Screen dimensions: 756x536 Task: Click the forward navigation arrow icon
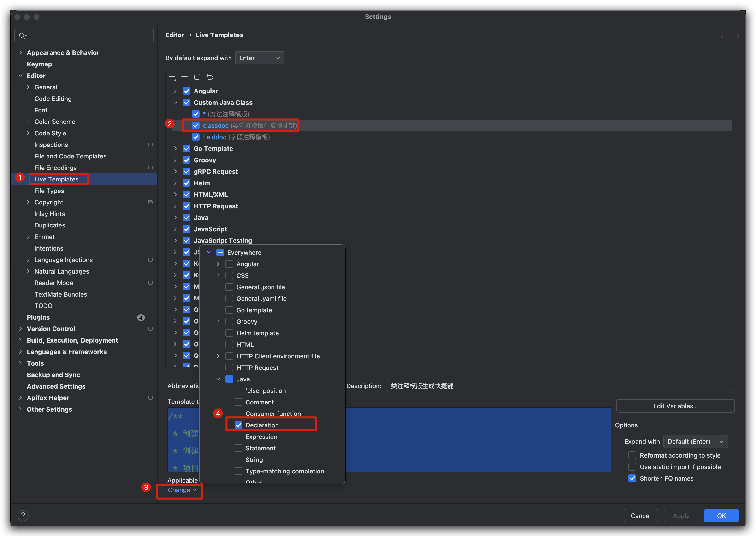[x=736, y=36]
